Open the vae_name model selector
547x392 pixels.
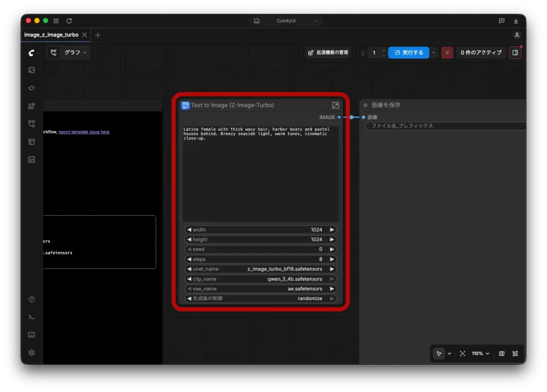(260, 289)
